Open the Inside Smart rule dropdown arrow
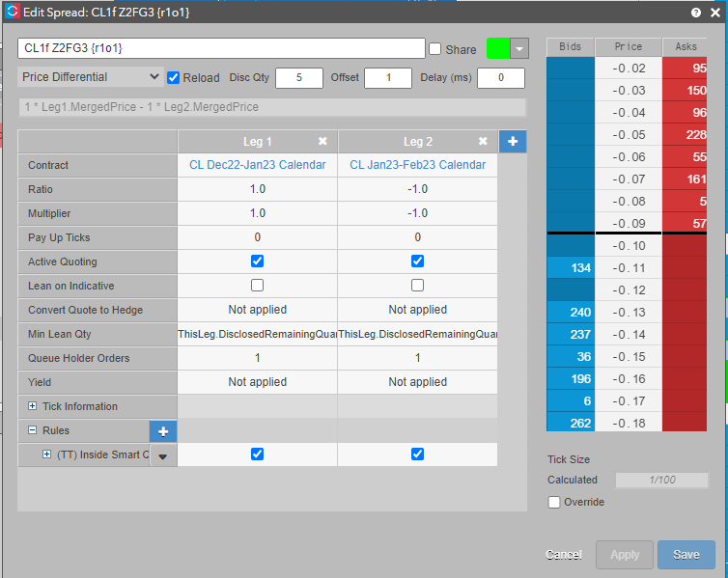 click(x=163, y=455)
